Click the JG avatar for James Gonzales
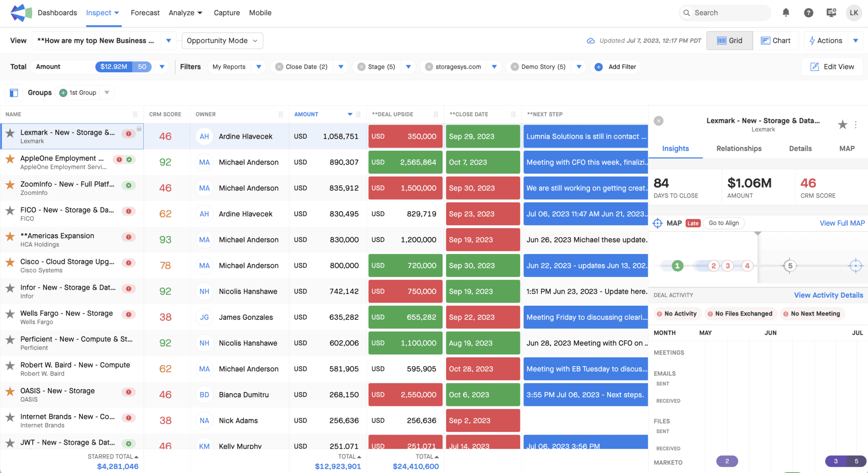Viewport: 868px width, 473px height. 204,317
